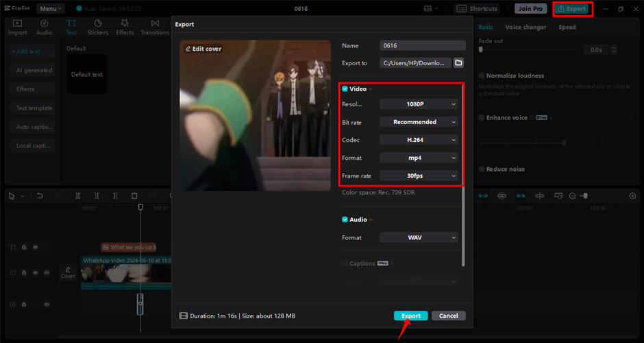Screen dimensions: 644x343
Task: Open the audio Format dropdown showing WAV
Action: click(x=419, y=237)
